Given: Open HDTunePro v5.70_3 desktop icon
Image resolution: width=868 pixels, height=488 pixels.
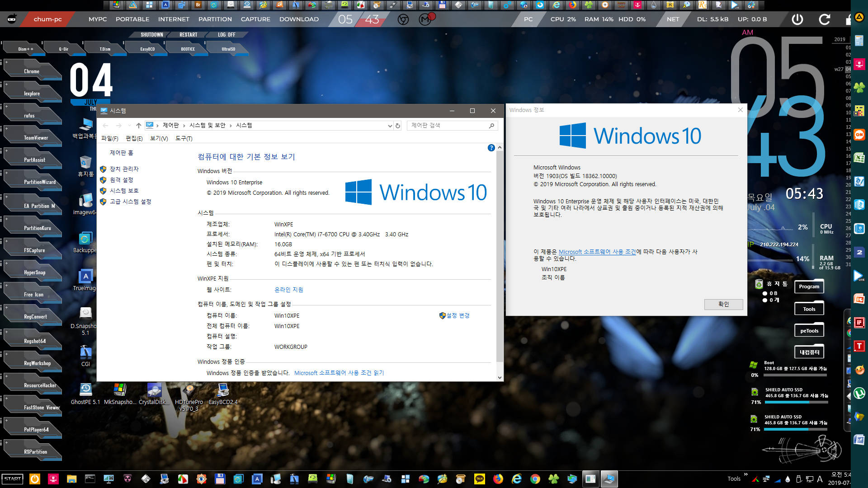Looking at the screenshot, I should click(x=189, y=397).
